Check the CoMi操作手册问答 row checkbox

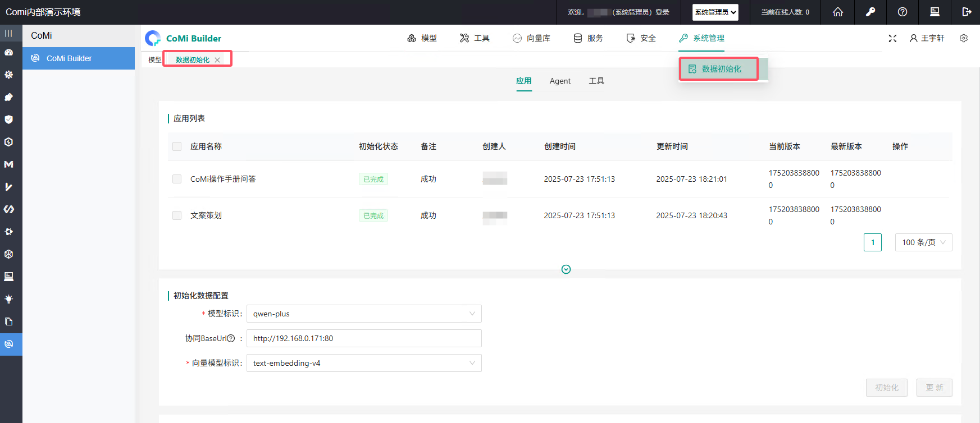177,179
